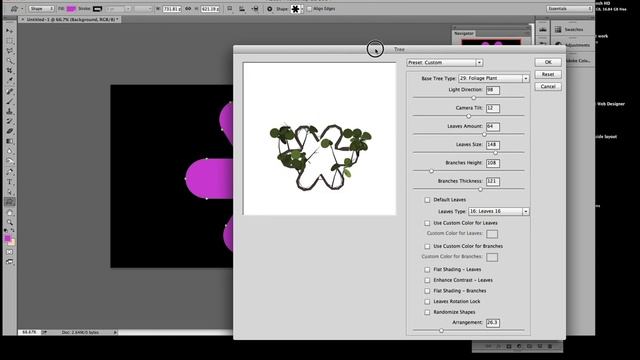Select the Brush tool
The width and height of the screenshot is (640, 360).
tap(9, 101)
